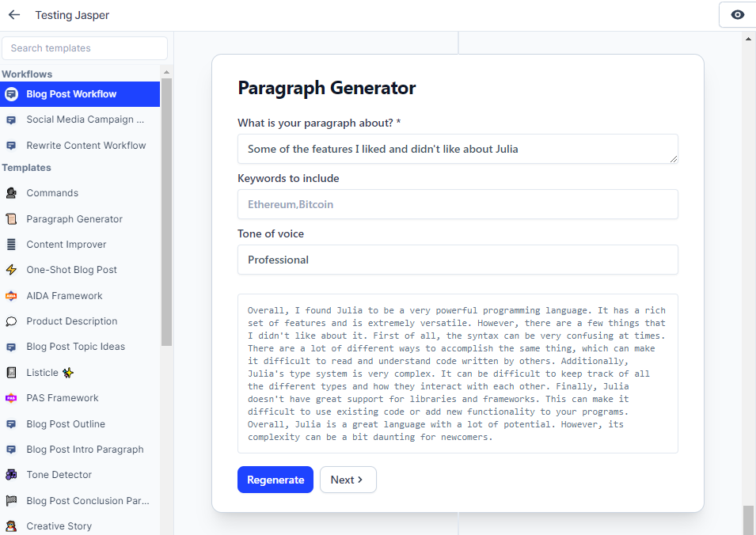This screenshot has width=756, height=535.
Task: Click the textarea resize handle
Action: click(x=674, y=159)
